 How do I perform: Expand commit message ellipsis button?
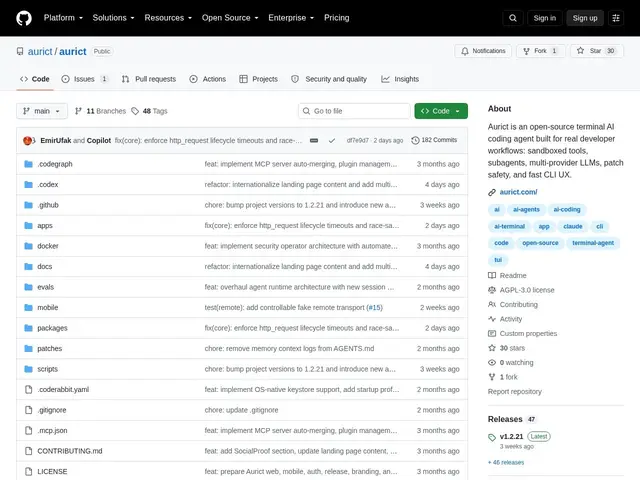[314, 140]
